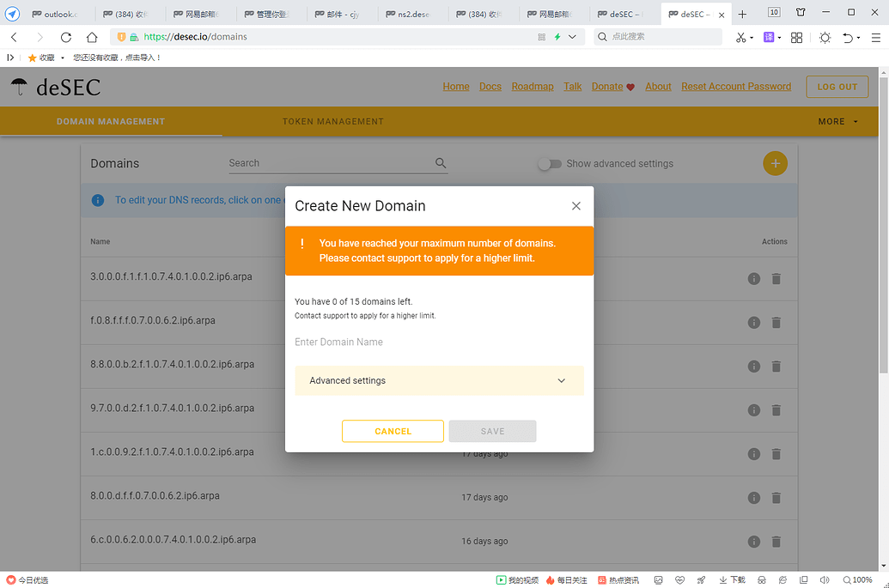Click the search magnifier in the Domains panel
Image resolution: width=889 pixels, height=588 pixels.
tap(441, 163)
